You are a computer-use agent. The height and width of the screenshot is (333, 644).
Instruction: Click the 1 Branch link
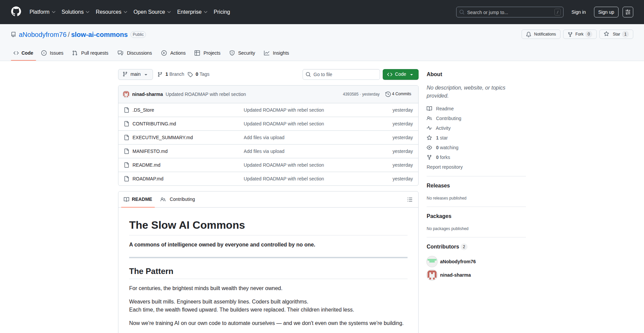tap(171, 74)
